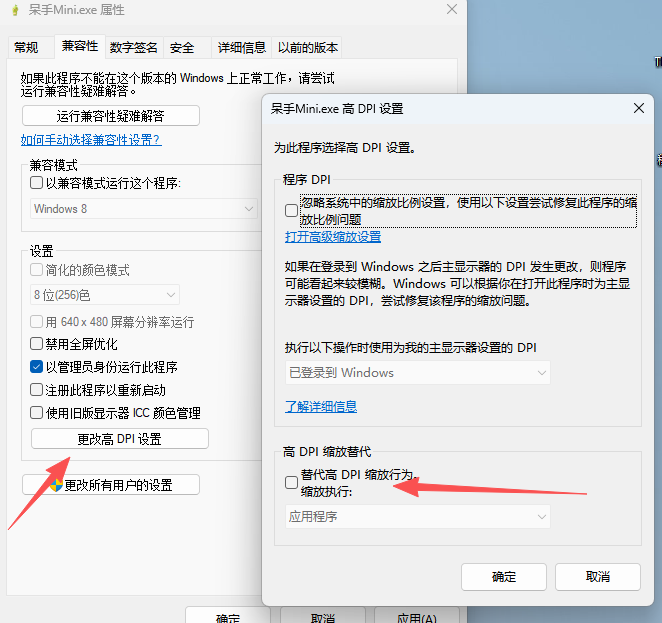This screenshot has width=662, height=623.
Task: Click the 兼容模式 group label
Action: pos(54,165)
